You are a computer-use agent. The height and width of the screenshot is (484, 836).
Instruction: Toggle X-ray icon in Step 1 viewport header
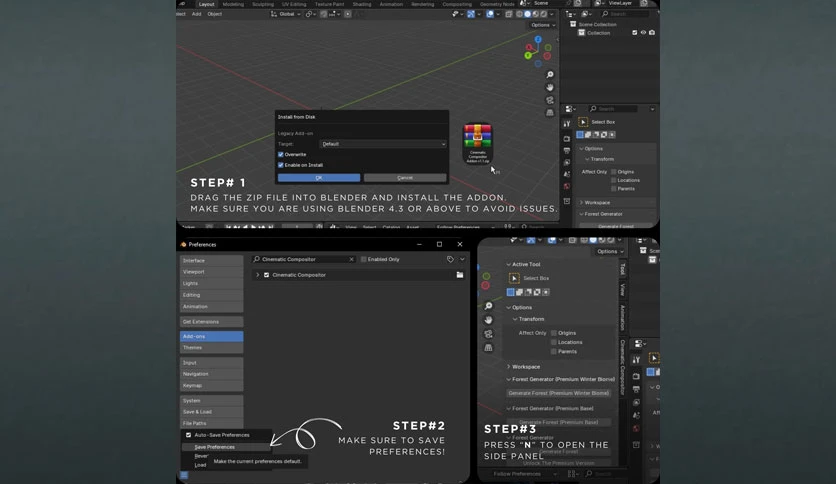(509, 14)
